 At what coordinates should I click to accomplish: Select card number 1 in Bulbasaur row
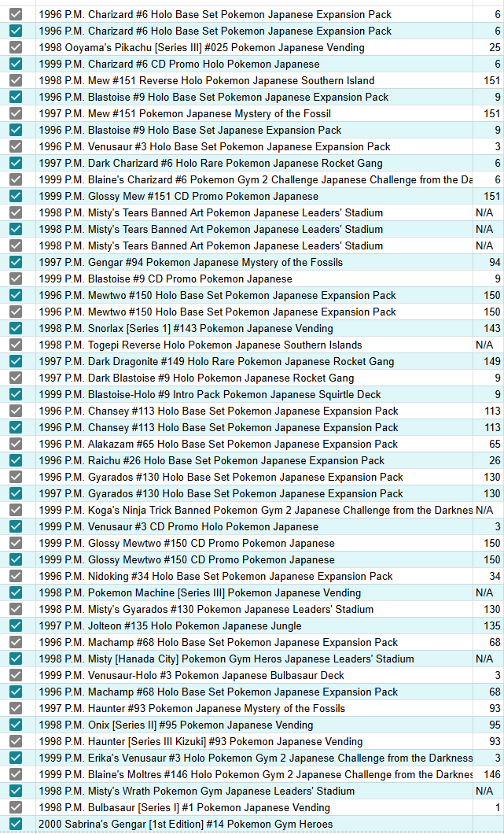coord(498,807)
